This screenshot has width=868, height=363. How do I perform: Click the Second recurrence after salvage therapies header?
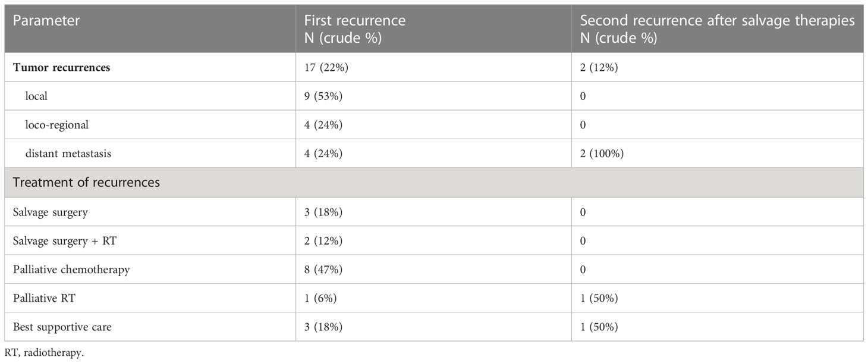click(x=717, y=29)
